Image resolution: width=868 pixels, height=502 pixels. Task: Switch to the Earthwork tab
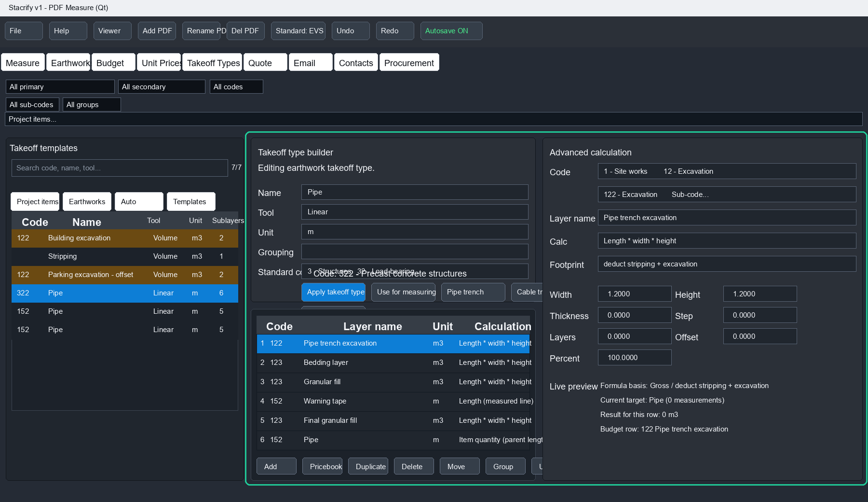(68, 63)
